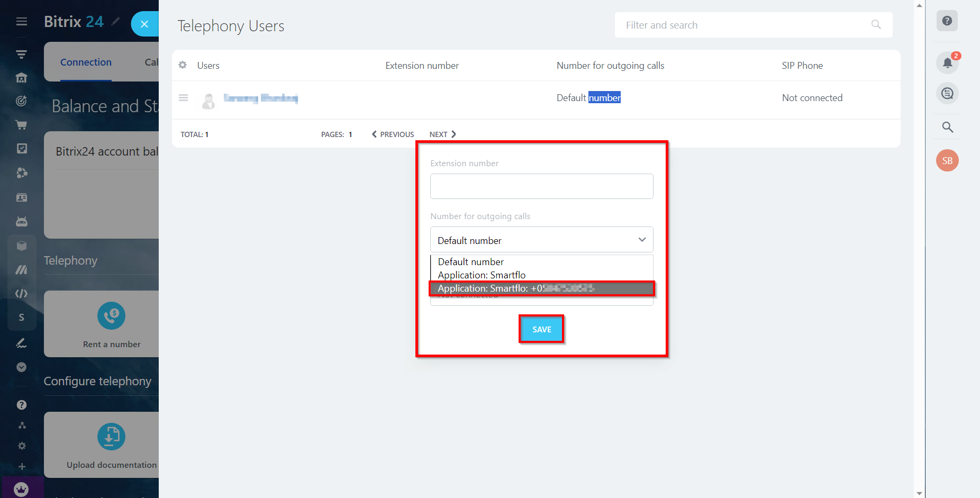
Task: Click the Number for outgoing calls column header
Action: 610,66
